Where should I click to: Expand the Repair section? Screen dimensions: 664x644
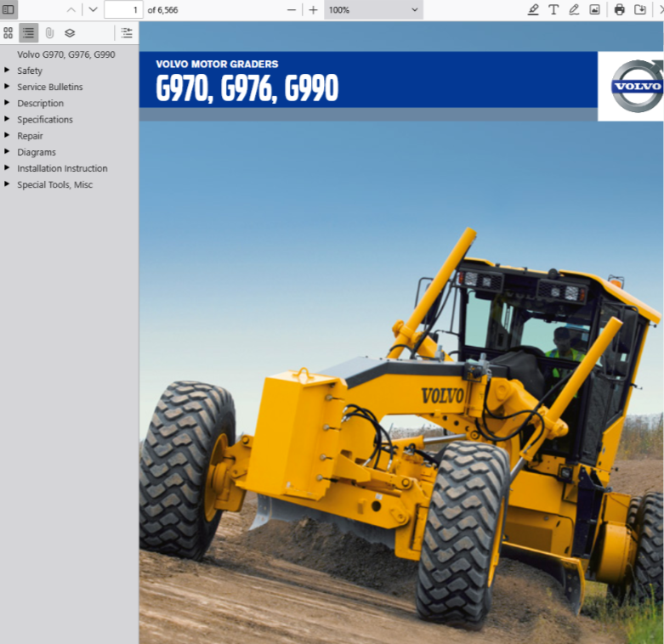[7, 135]
